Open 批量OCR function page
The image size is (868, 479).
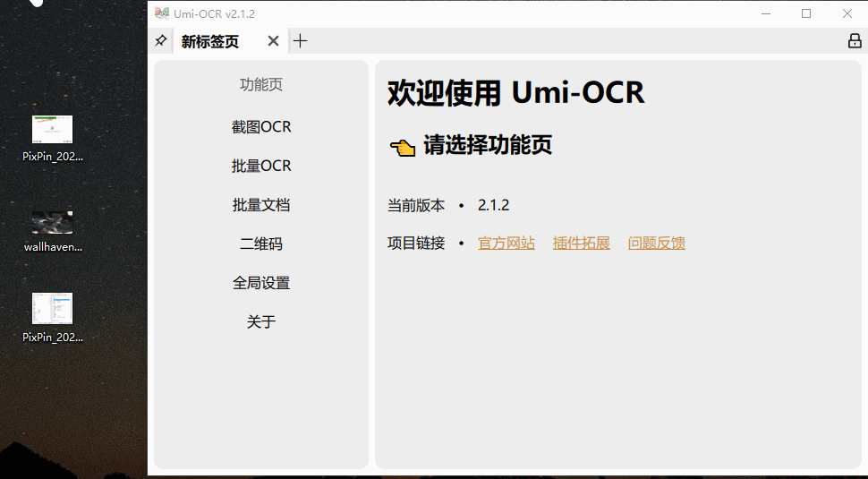click(261, 166)
